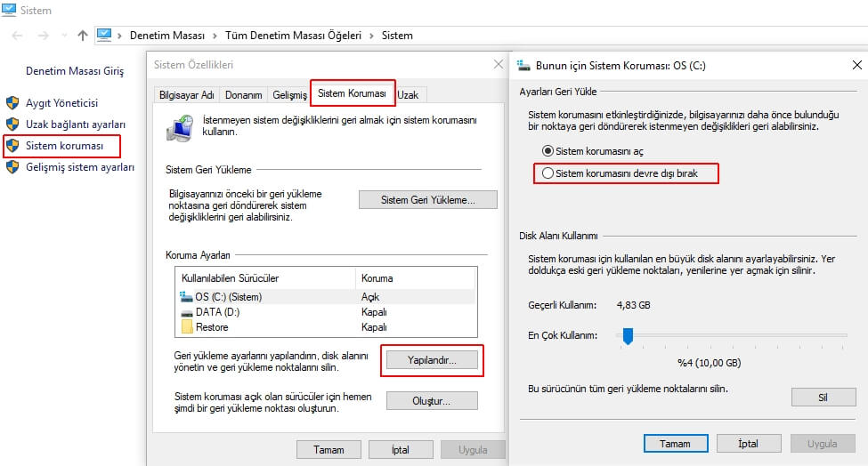
Task: Select the OS (C:) drive icon in list
Action: coord(187,297)
